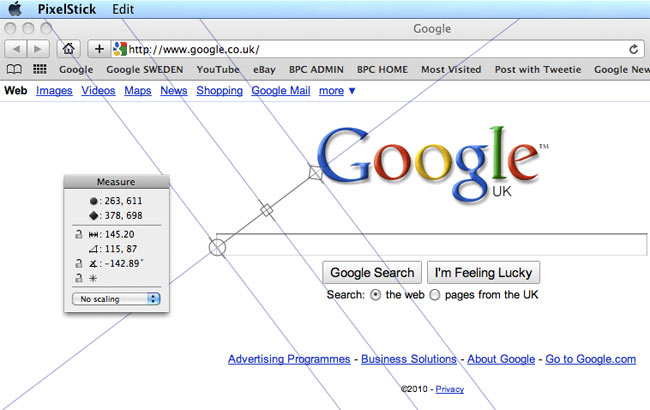
Task: Click the distance ruler icon in Measure panel
Action: pos(93,235)
